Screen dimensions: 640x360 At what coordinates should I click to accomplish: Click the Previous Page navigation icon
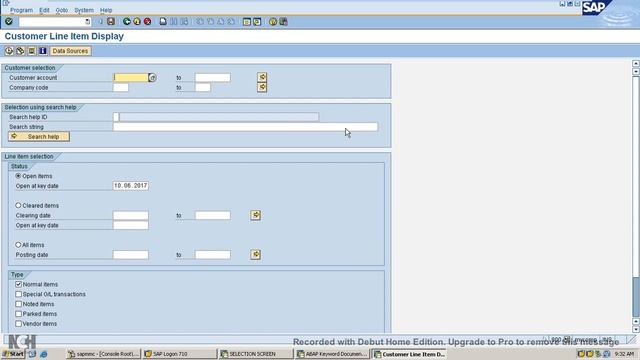click(210, 21)
